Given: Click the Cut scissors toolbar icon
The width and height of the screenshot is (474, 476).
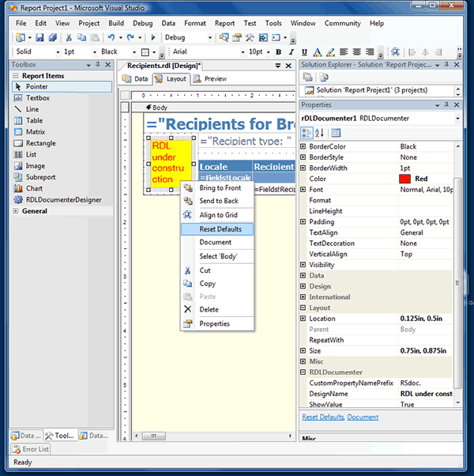Looking at the screenshot, I should [69, 37].
